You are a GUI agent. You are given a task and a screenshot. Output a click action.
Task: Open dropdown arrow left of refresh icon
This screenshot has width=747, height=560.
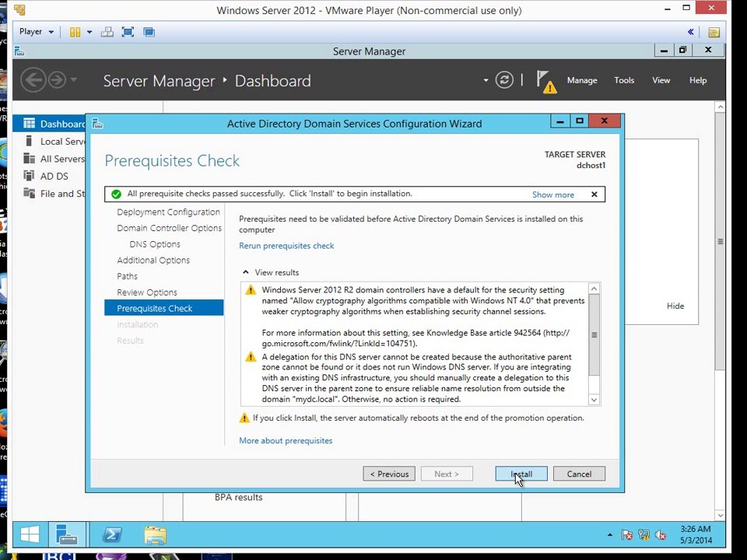click(486, 80)
